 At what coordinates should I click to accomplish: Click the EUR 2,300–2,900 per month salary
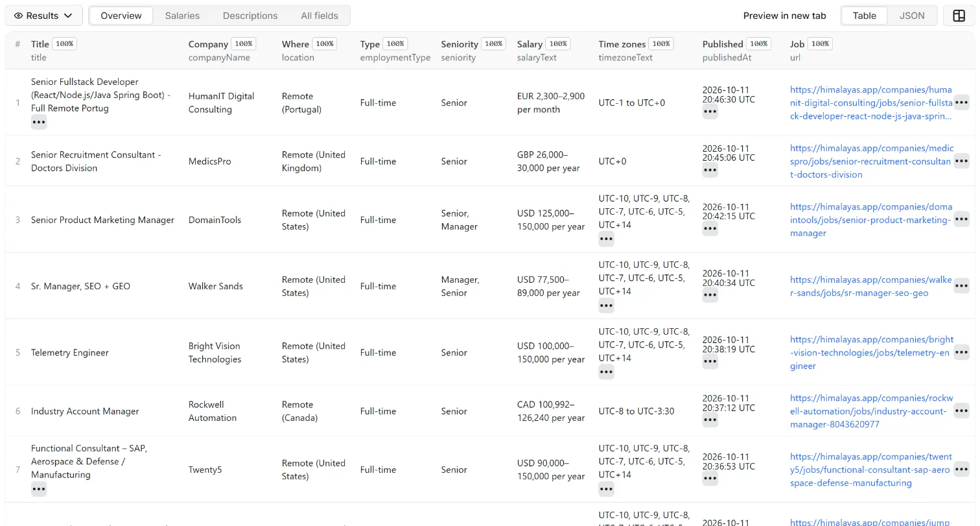tap(551, 102)
